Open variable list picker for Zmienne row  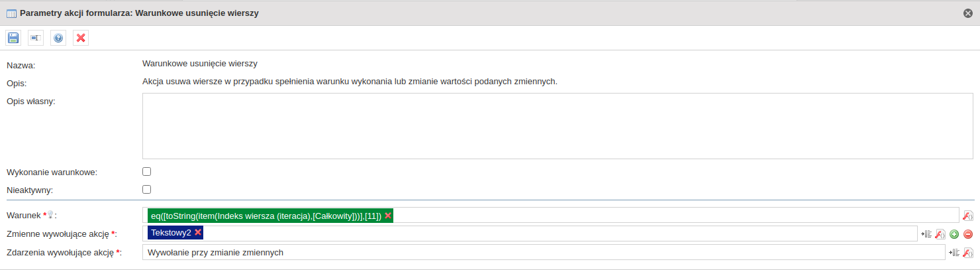(x=927, y=234)
